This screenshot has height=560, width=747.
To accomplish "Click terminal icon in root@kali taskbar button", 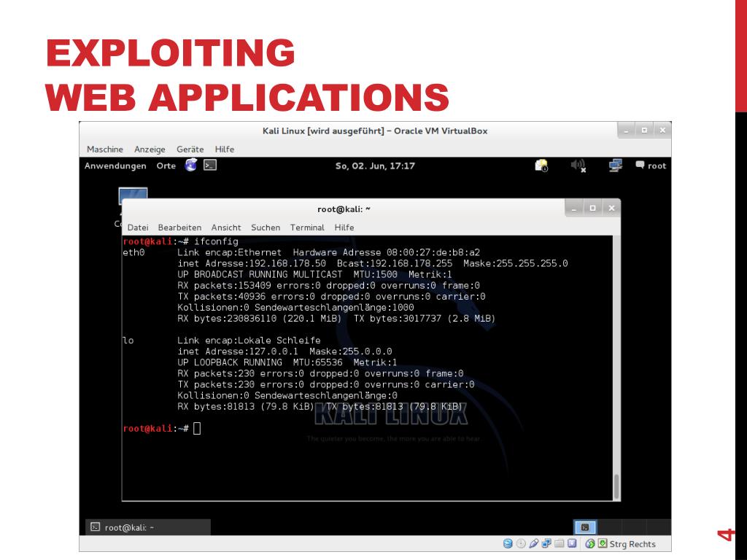I will click(96, 526).
